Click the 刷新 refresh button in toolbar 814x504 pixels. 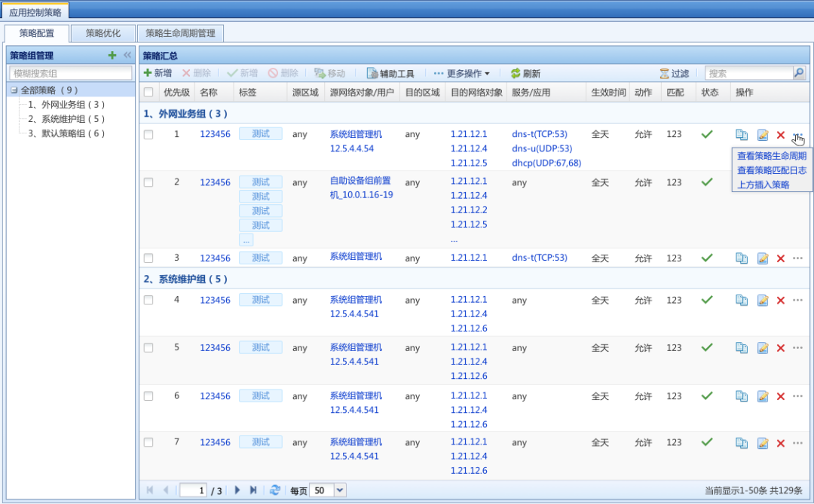525,74
